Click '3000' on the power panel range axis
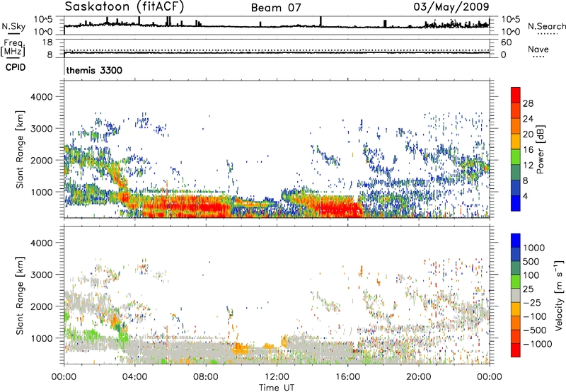This screenshot has height=392, width=566. 41,129
